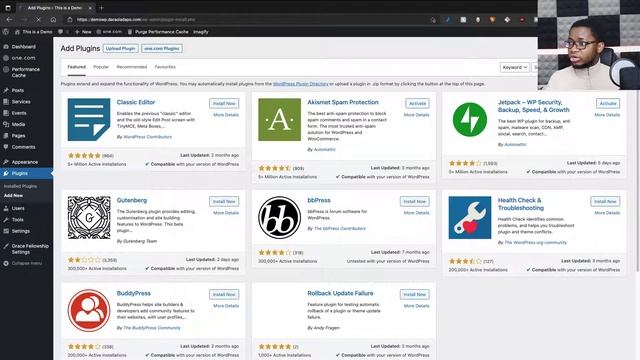Install the Classic Editor plugin
The width and height of the screenshot is (640, 360).
(x=224, y=104)
